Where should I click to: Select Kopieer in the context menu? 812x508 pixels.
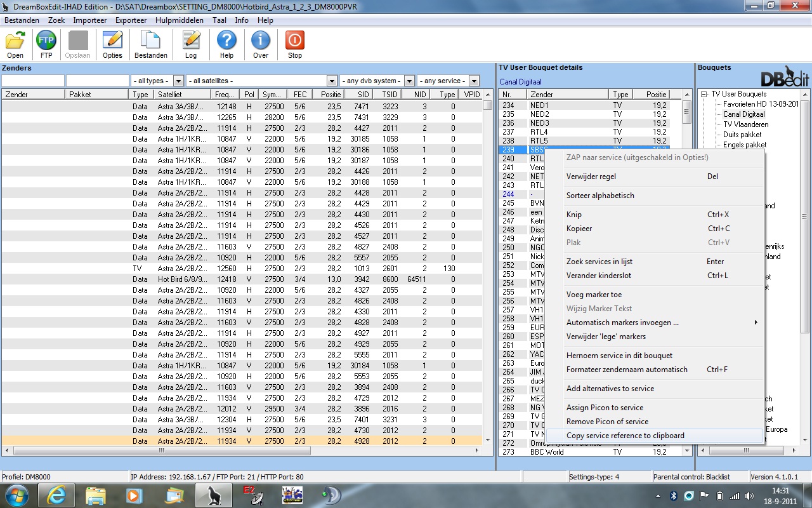tap(656, 229)
